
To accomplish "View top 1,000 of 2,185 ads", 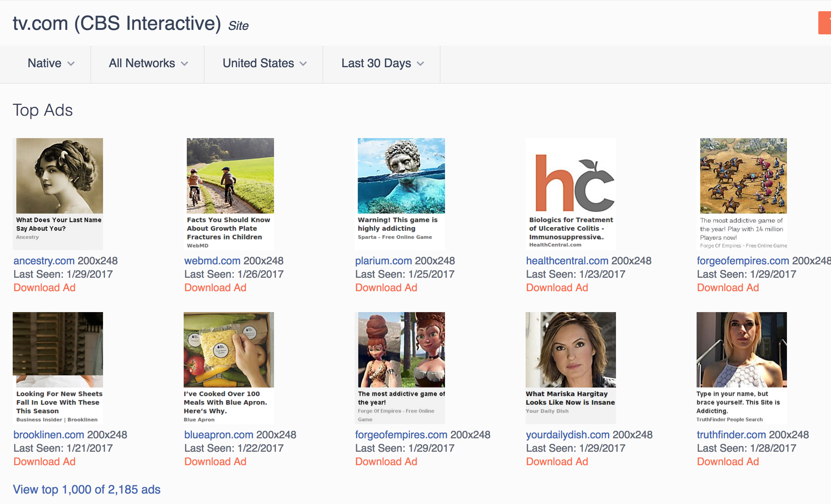I will coord(87,489).
